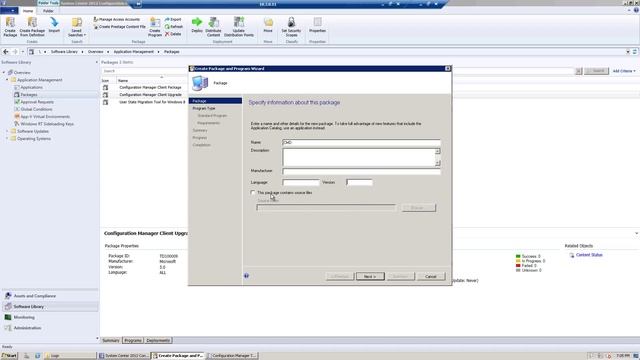Click the Forward navigation arrow
This screenshot has width=640, height=360.
15,52
